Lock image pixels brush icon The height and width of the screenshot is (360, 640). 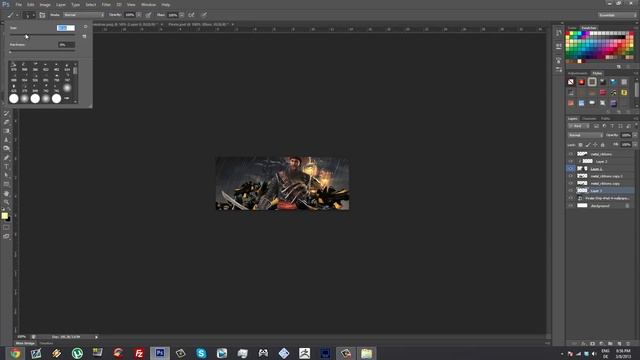pyautogui.click(x=588, y=144)
